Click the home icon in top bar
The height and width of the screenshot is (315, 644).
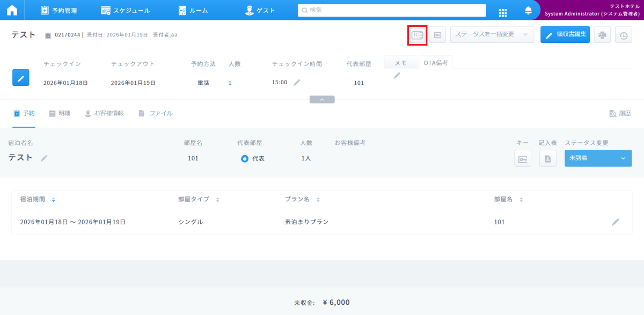coord(12,10)
